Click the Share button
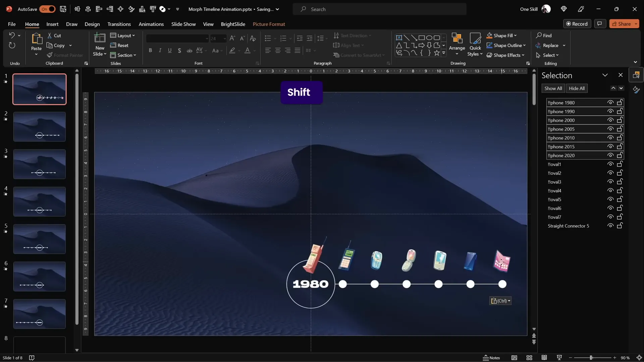 tap(624, 24)
